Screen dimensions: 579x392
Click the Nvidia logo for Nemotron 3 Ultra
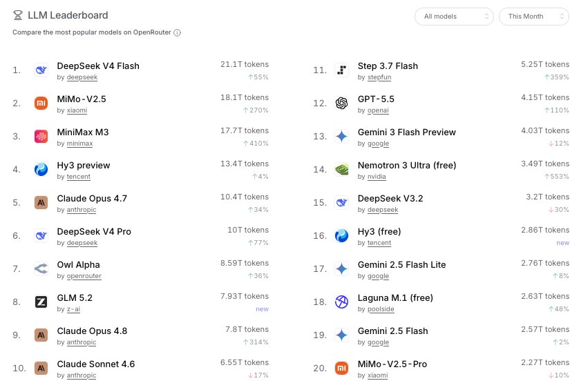click(x=341, y=169)
